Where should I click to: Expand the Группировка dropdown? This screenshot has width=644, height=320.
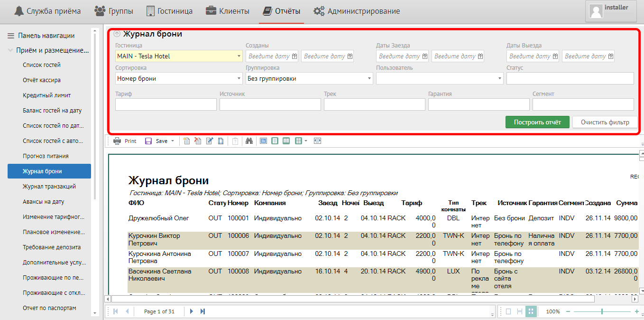(369, 78)
